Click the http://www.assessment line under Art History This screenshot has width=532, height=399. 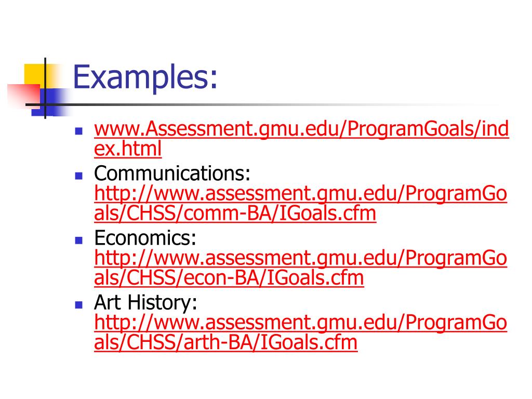pyautogui.click(x=301, y=322)
